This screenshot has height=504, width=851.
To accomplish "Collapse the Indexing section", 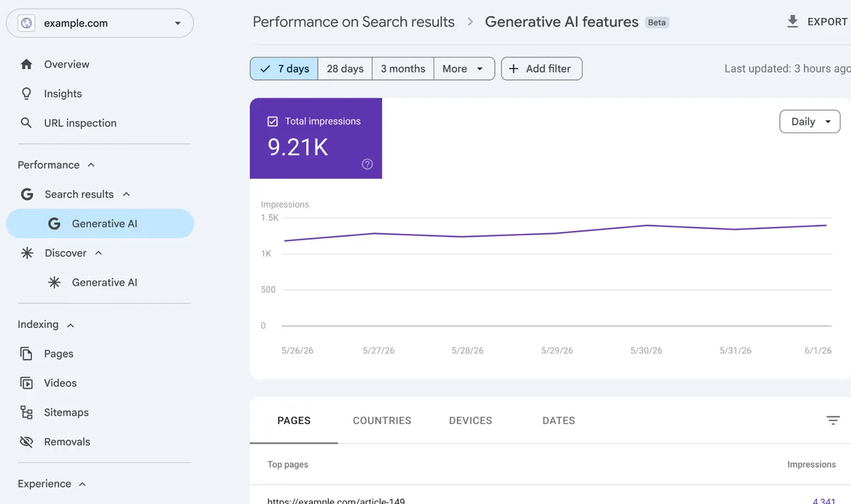I will point(70,325).
